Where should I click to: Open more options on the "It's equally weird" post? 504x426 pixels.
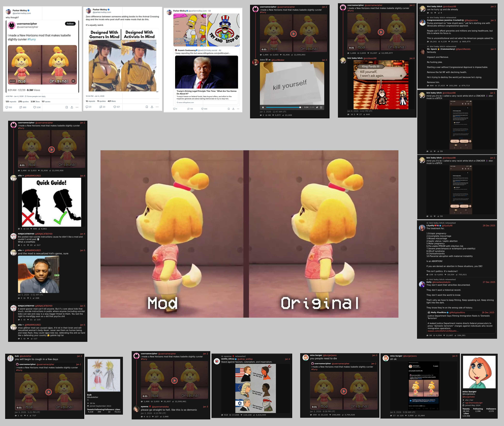pyautogui.click(x=157, y=107)
